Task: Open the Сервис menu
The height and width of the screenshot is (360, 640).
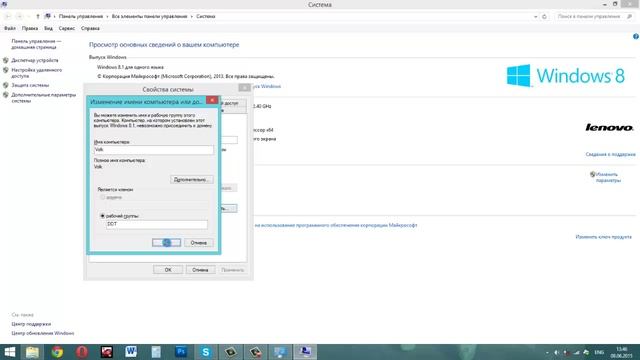Action: tap(67, 28)
